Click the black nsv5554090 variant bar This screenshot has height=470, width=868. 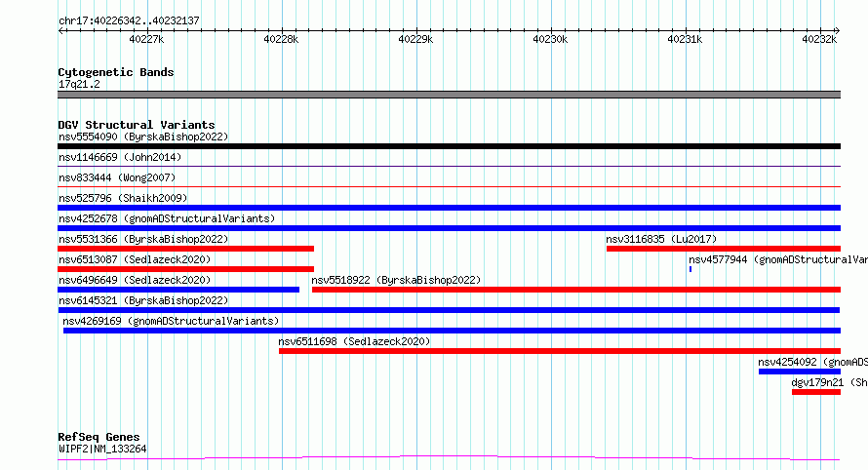449,146
